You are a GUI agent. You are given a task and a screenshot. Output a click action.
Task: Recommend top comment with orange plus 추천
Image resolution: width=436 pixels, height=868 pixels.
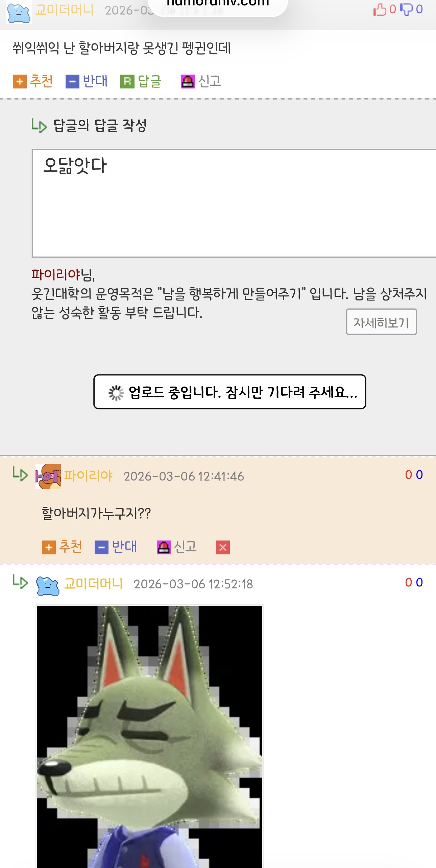33,81
